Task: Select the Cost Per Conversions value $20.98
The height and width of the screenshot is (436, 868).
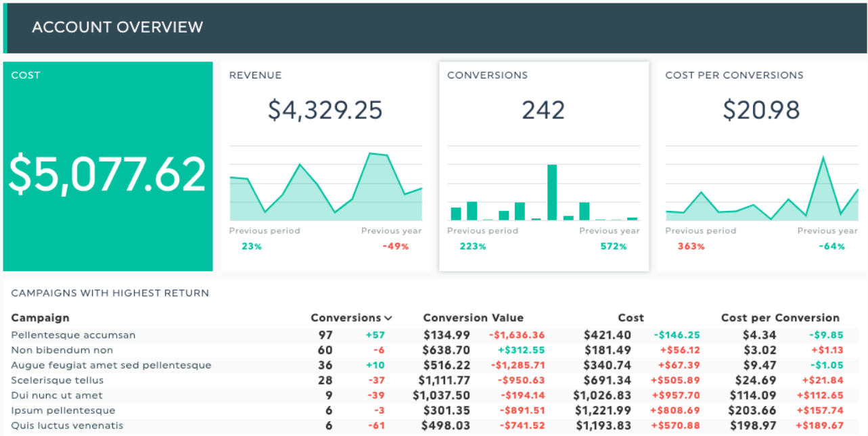Action: [x=761, y=110]
